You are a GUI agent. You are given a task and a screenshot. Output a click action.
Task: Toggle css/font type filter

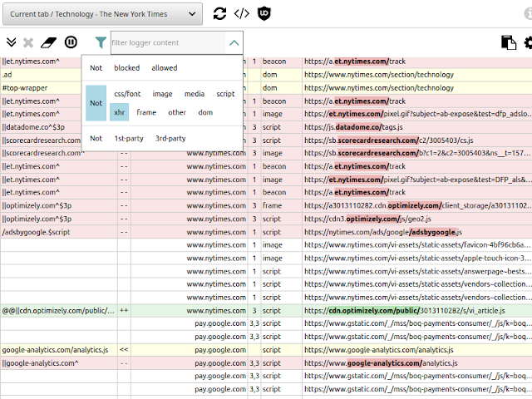tap(127, 94)
